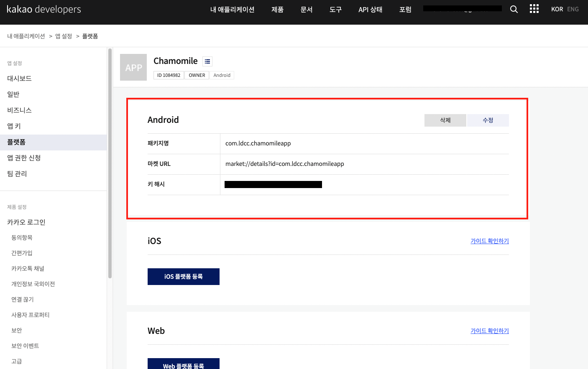Click the gray APP thumbnail
Viewport: 588px width, 369px height.
click(x=133, y=67)
